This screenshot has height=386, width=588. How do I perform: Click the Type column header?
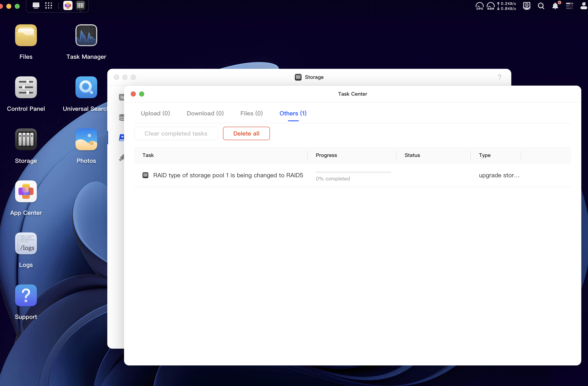[x=484, y=155]
